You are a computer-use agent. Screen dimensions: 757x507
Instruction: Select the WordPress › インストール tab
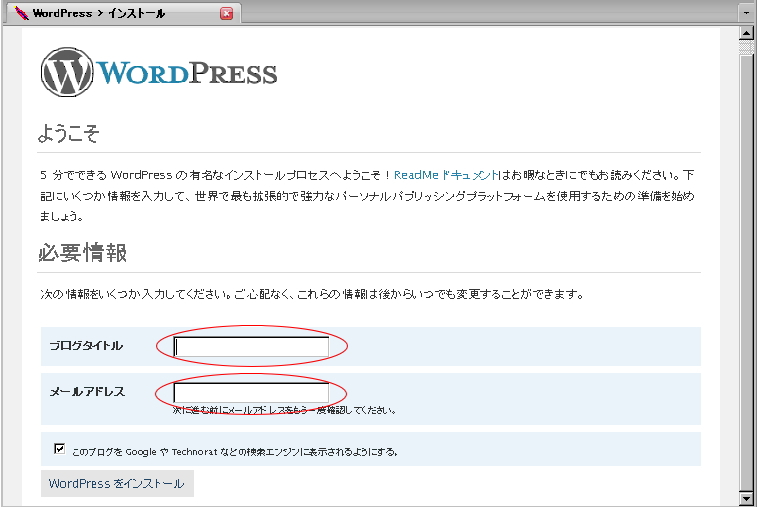click(x=123, y=13)
